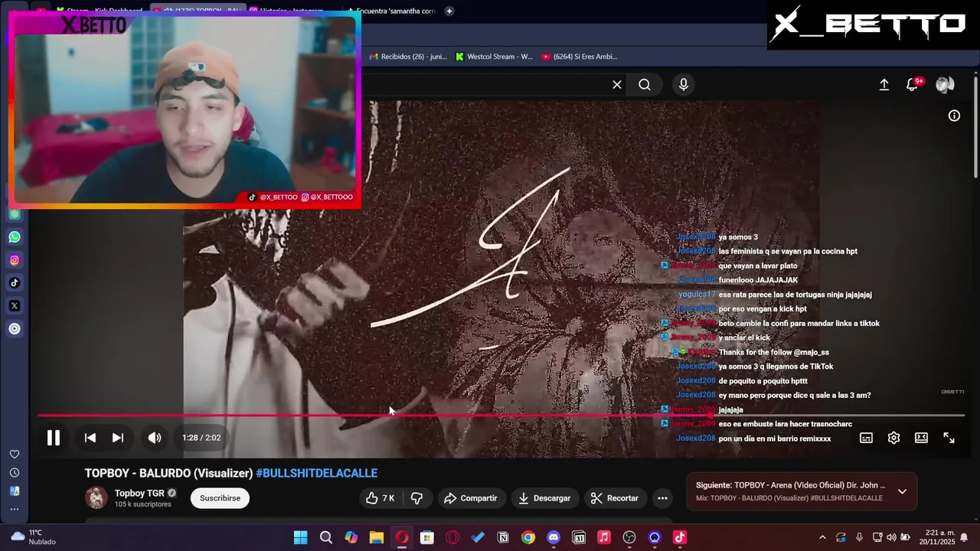
Task: Enter fullscreen mode on the video
Action: pyautogui.click(x=949, y=438)
